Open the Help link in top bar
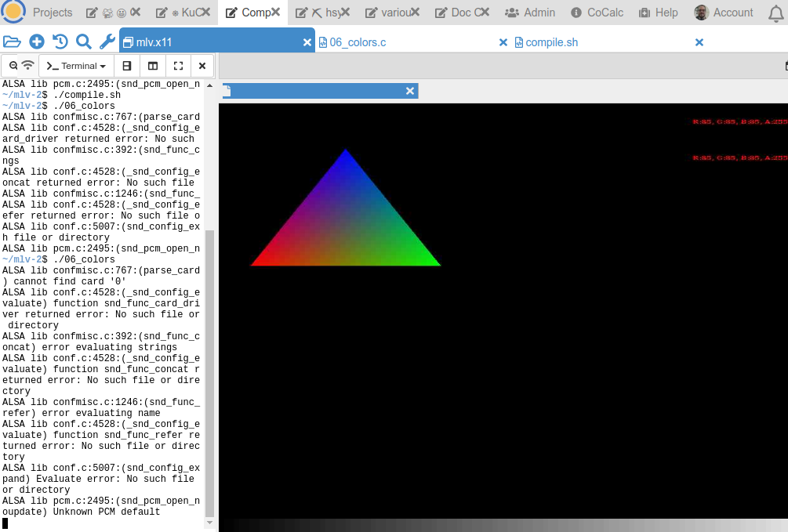Viewport: 788px width, 532px height. (x=658, y=13)
